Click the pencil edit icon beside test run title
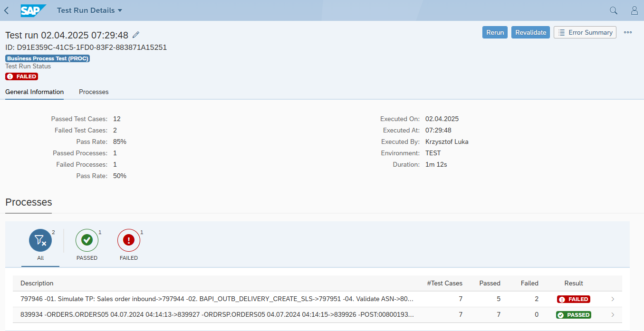The width and height of the screenshot is (644, 331). tap(136, 35)
